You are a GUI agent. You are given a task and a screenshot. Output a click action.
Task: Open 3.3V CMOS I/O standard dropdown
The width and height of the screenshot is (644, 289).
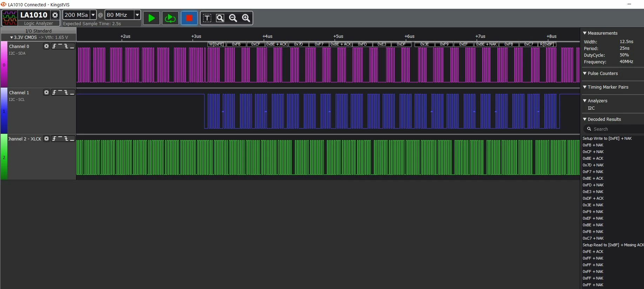click(x=39, y=37)
